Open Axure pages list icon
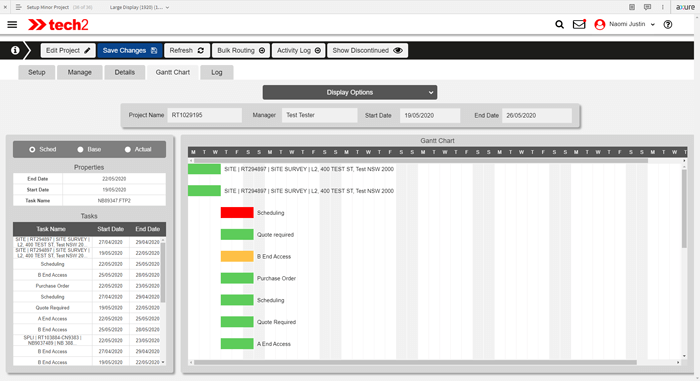The image size is (700, 381). [632, 7]
